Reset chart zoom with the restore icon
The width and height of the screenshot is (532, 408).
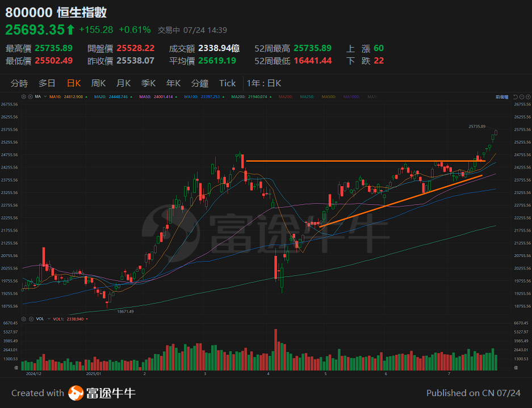[x=516, y=96]
